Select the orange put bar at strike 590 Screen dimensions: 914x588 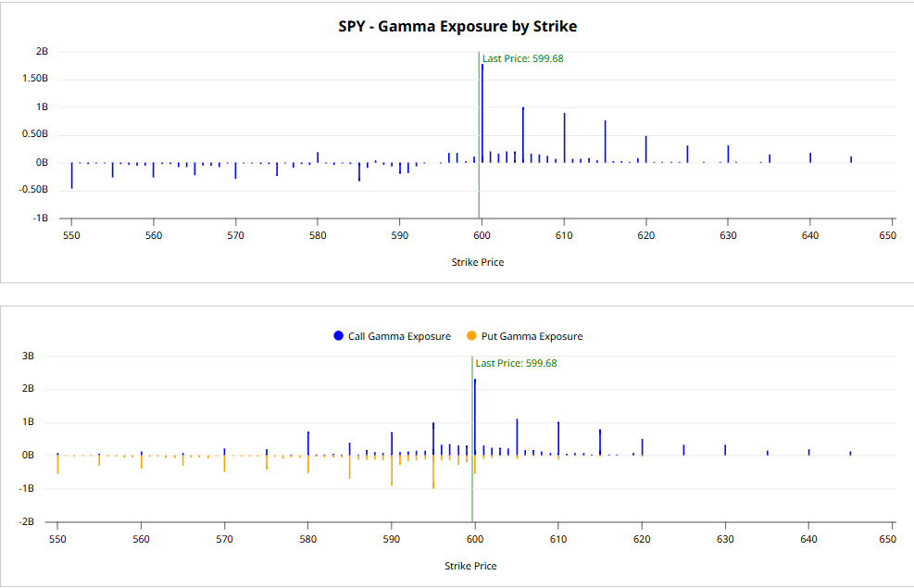pos(392,470)
